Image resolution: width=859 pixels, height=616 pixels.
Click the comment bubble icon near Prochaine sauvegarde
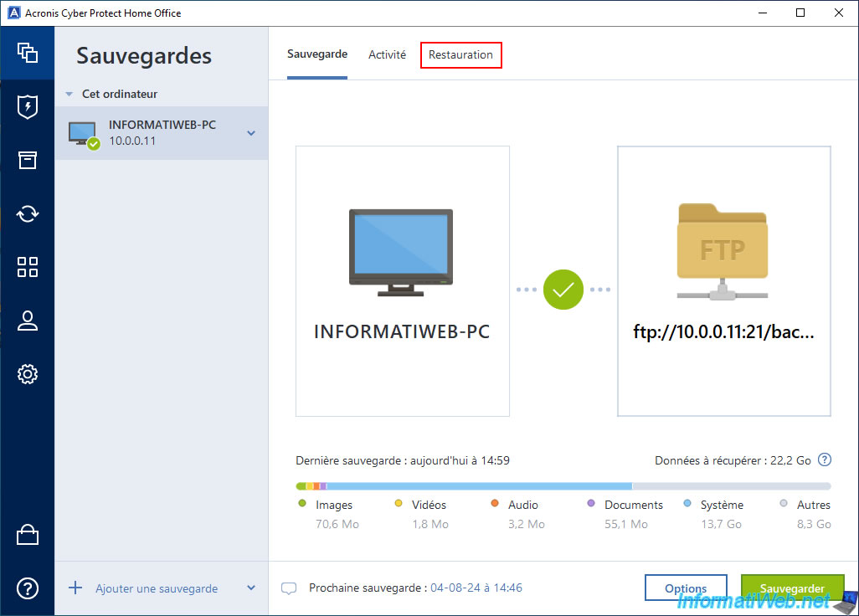[289, 588]
